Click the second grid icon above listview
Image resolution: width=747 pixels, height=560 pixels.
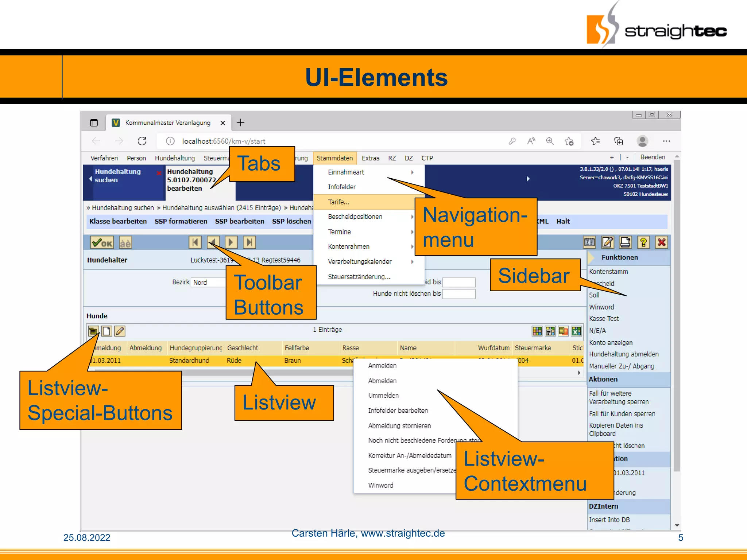[550, 331]
